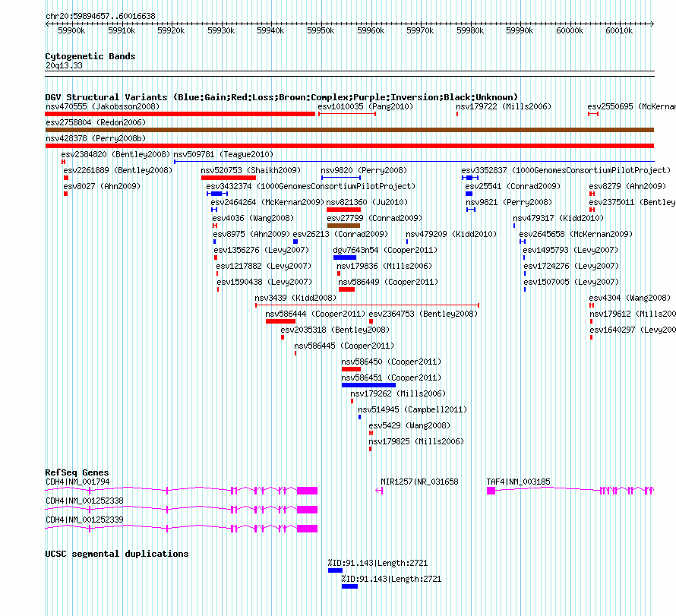676x616 pixels.
Task: Open the MIR1257|NR_031658 gene label
Action: click(x=419, y=482)
